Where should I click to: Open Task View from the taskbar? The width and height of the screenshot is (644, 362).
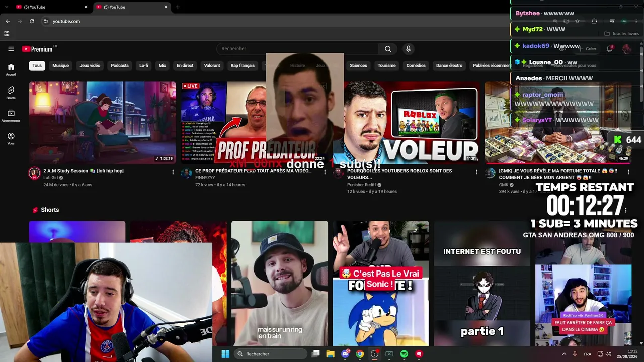point(316,354)
